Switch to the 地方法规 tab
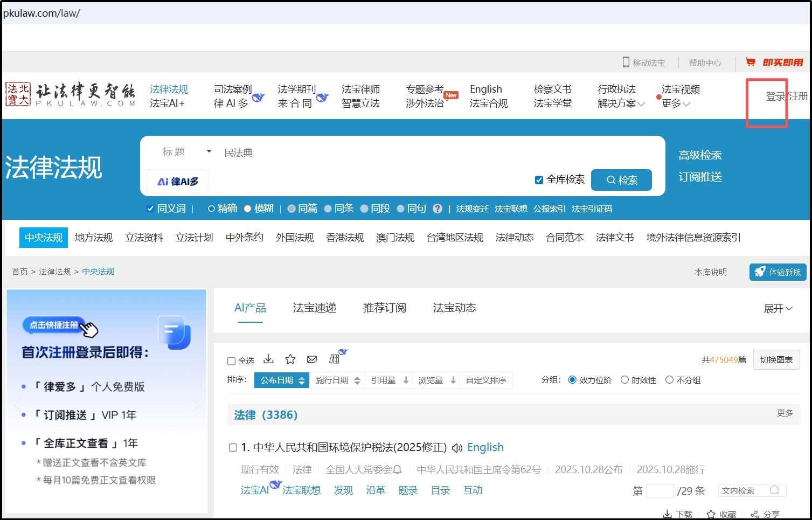The image size is (812, 520). [93, 237]
